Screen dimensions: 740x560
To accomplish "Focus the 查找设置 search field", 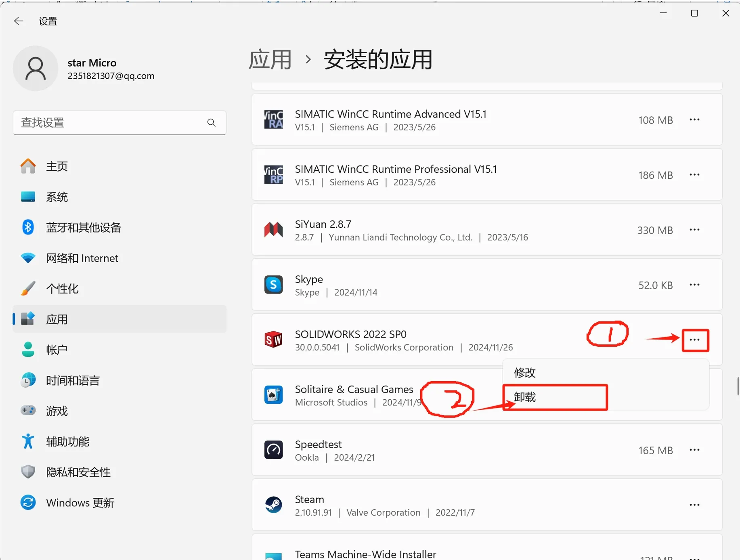I will click(119, 123).
